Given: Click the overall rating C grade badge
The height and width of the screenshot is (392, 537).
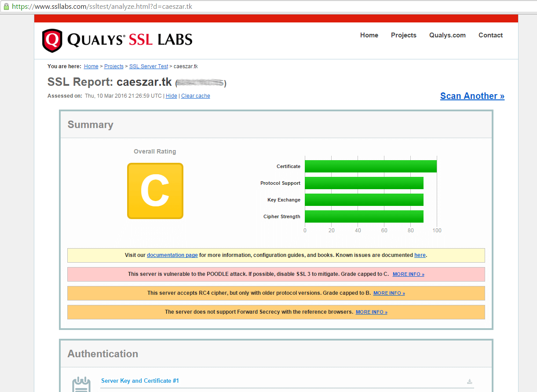Looking at the screenshot, I should pyautogui.click(x=155, y=191).
